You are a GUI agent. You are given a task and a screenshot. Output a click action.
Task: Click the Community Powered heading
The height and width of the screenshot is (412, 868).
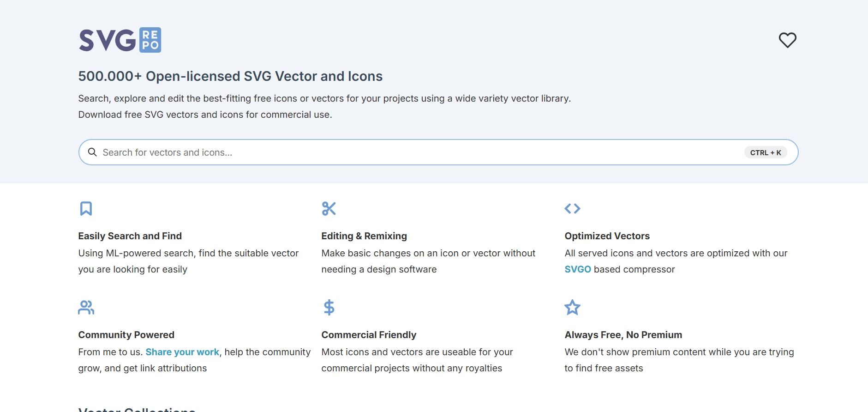[x=126, y=335]
